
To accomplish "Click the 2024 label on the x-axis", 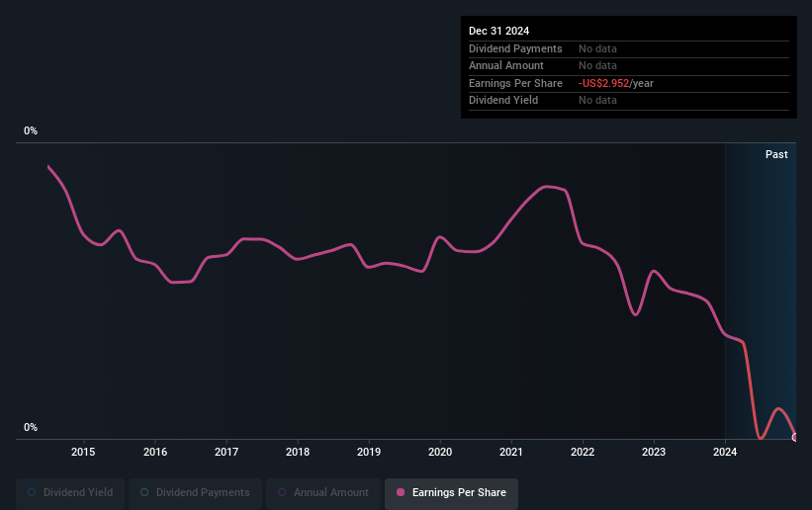I will [x=725, y=452].
